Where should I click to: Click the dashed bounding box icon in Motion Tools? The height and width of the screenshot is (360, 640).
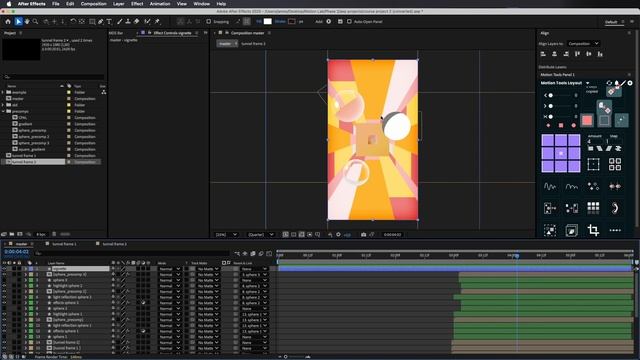[593, 164]
